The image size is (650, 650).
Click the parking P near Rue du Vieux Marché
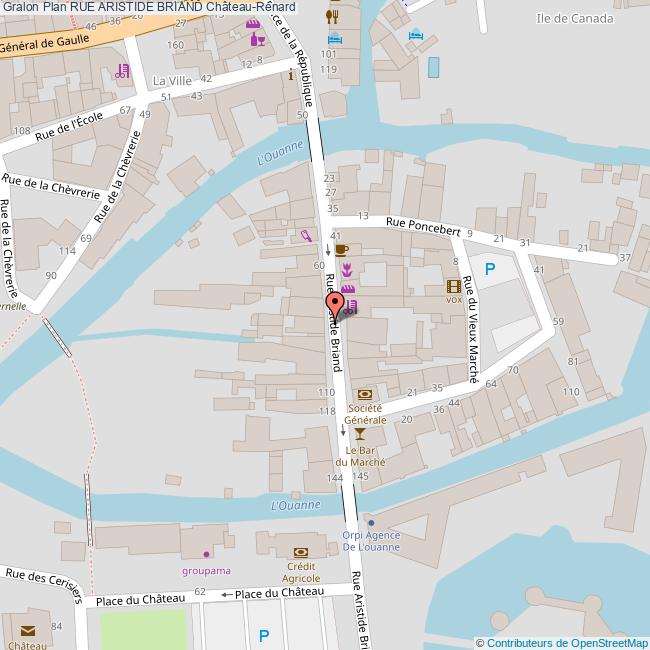(490, 269)
